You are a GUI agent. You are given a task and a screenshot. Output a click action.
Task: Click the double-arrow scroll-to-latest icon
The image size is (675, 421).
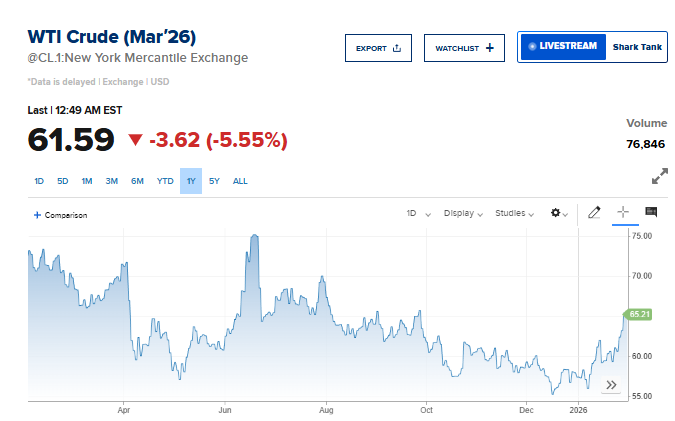611,385
